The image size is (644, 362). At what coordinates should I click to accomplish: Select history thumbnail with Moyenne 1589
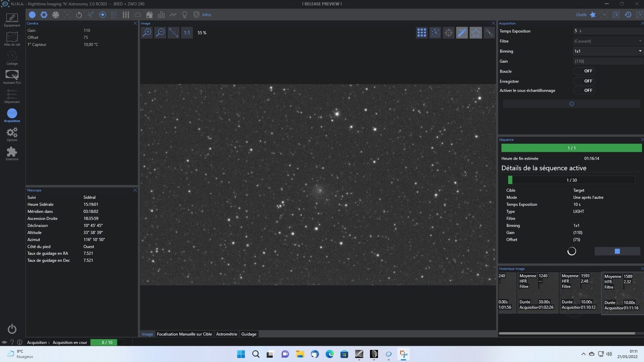(623, 293)
